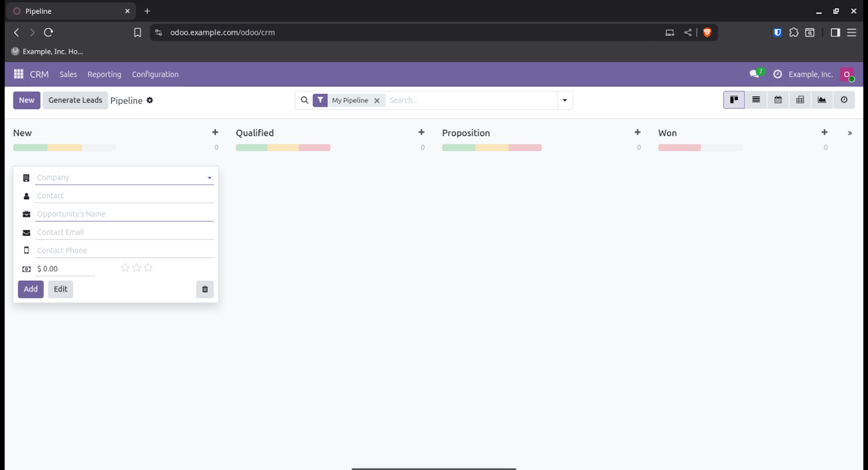
Task: Open the Calendar view
Action: coord(778,100)
